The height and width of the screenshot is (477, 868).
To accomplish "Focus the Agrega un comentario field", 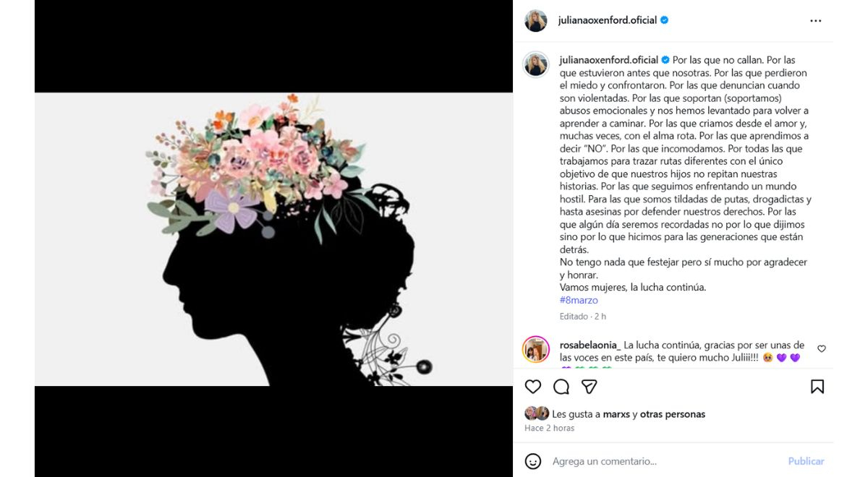I will (x=665, y=461).
